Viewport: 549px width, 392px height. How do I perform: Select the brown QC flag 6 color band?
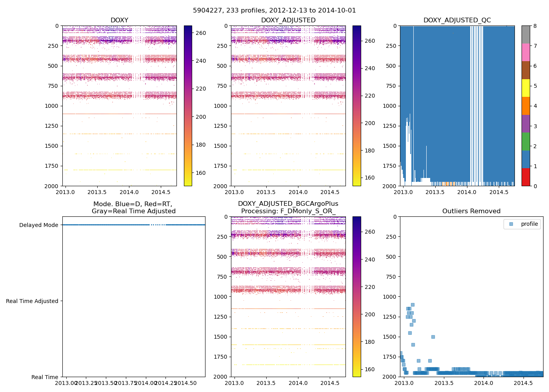click(525, 70)
